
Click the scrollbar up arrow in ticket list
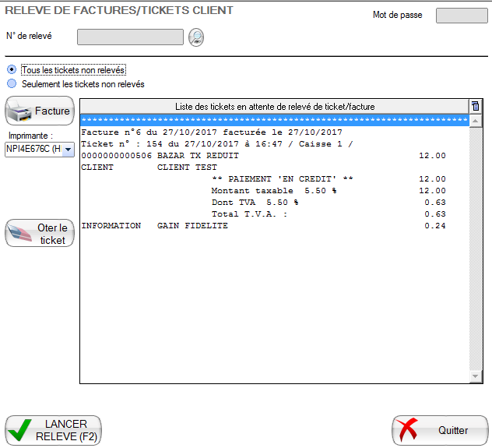(476, 121)
